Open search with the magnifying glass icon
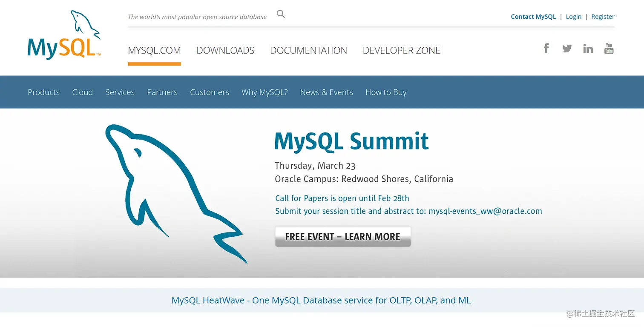 coord(281,14)
